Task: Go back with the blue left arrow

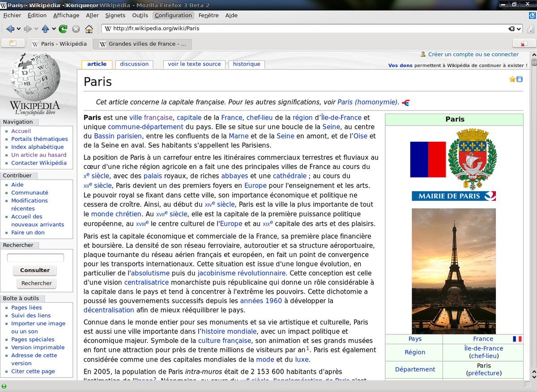Action: [10, 29]
